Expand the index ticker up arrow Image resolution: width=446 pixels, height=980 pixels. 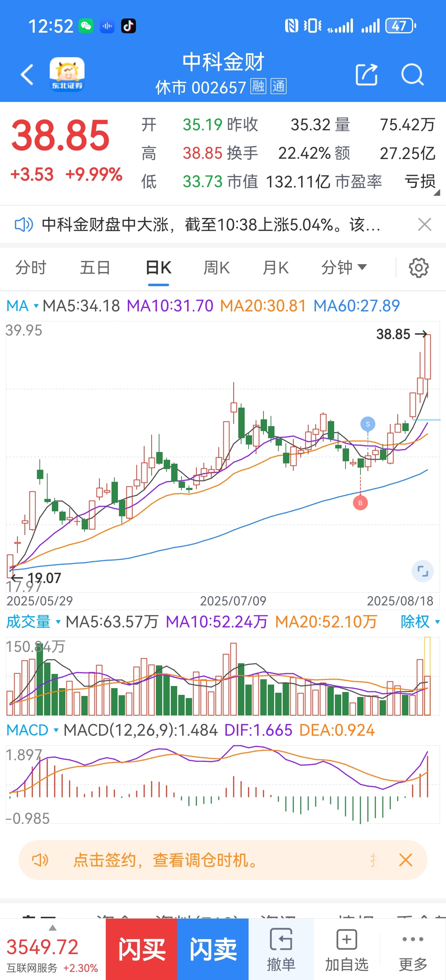point(53,928)
